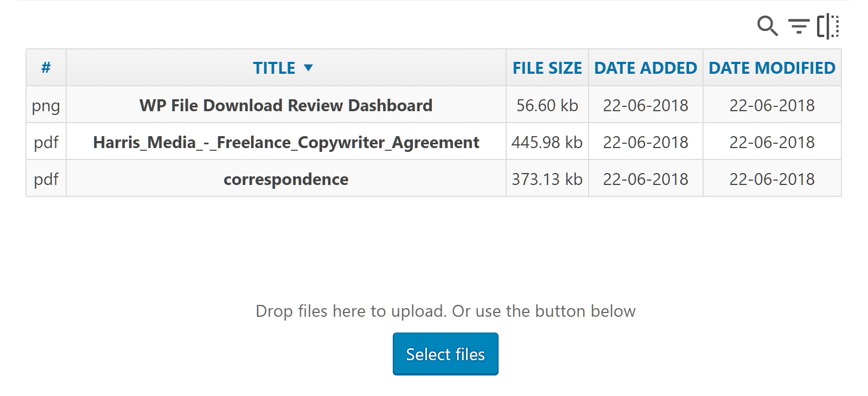
Task: Click the search magnifier icon
Action: coord(767,25)
